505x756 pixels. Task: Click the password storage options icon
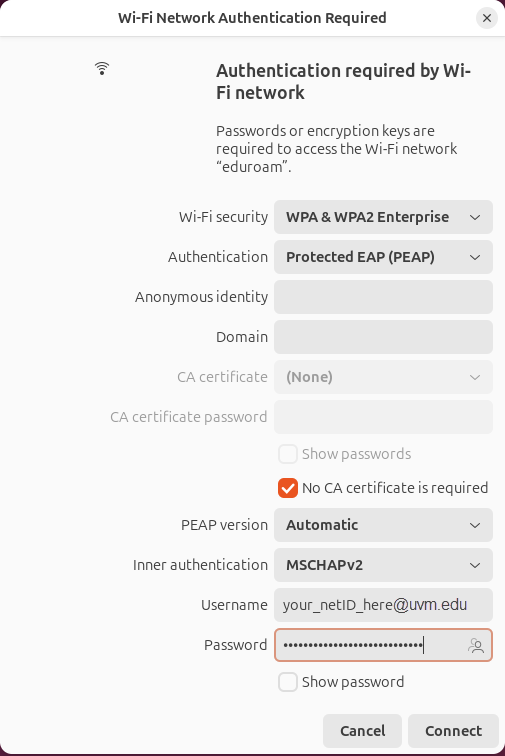point(476,645)
